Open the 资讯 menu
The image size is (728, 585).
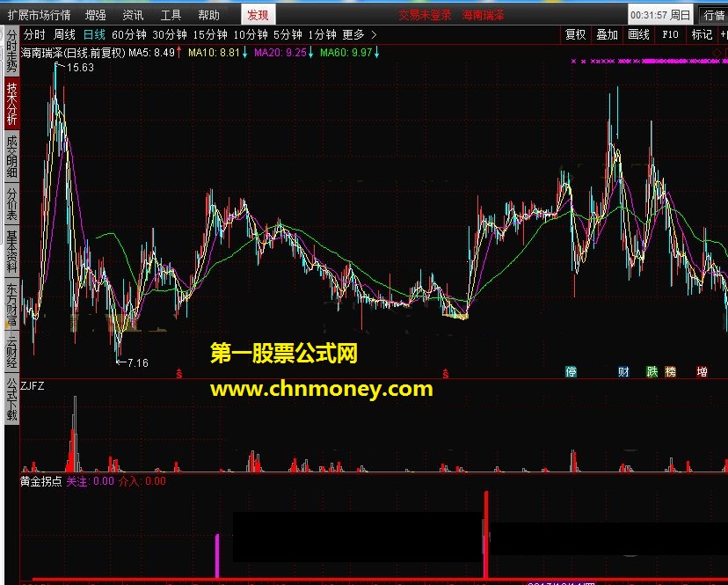pyautogui.click(x=133, y=15)
